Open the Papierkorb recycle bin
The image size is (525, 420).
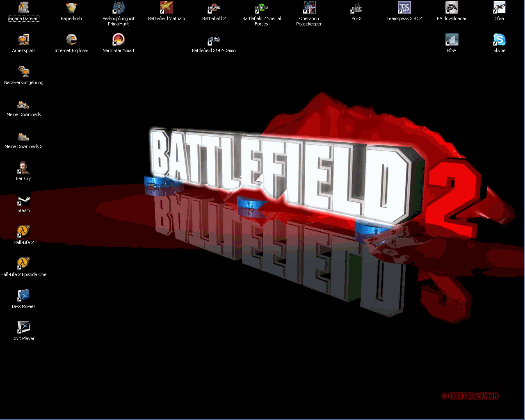tap(71, 7)
